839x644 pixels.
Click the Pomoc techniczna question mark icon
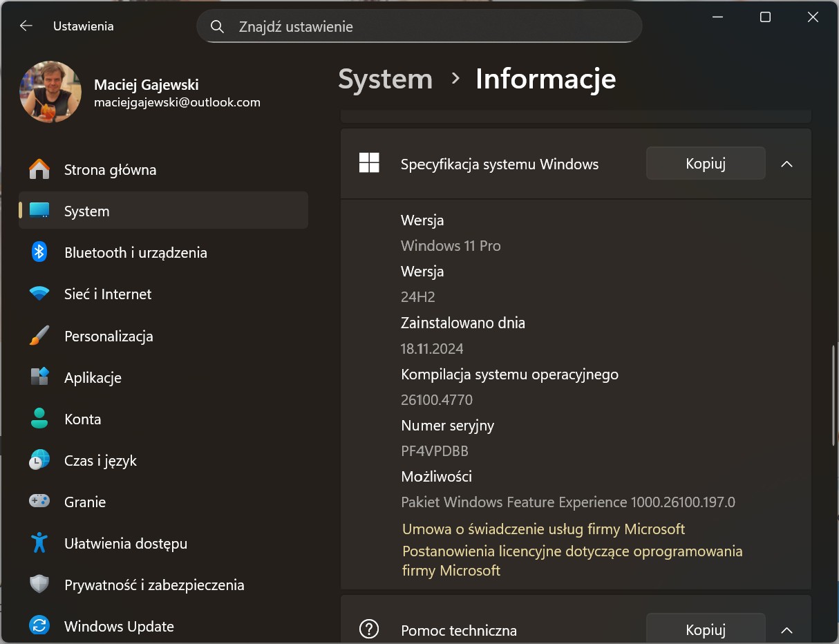click(369, 629)
